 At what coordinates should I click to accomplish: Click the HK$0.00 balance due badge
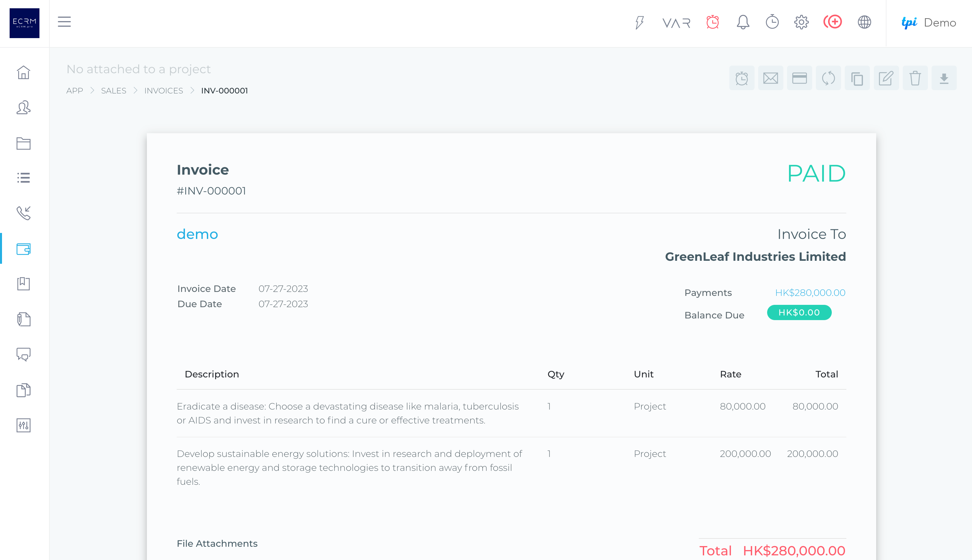[799, 313]
